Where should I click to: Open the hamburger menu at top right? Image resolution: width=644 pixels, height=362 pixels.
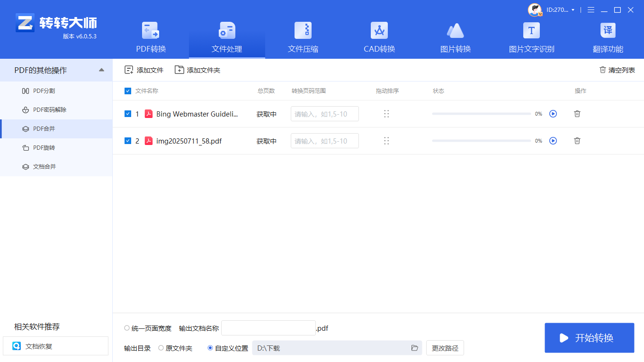pos(590,9)
